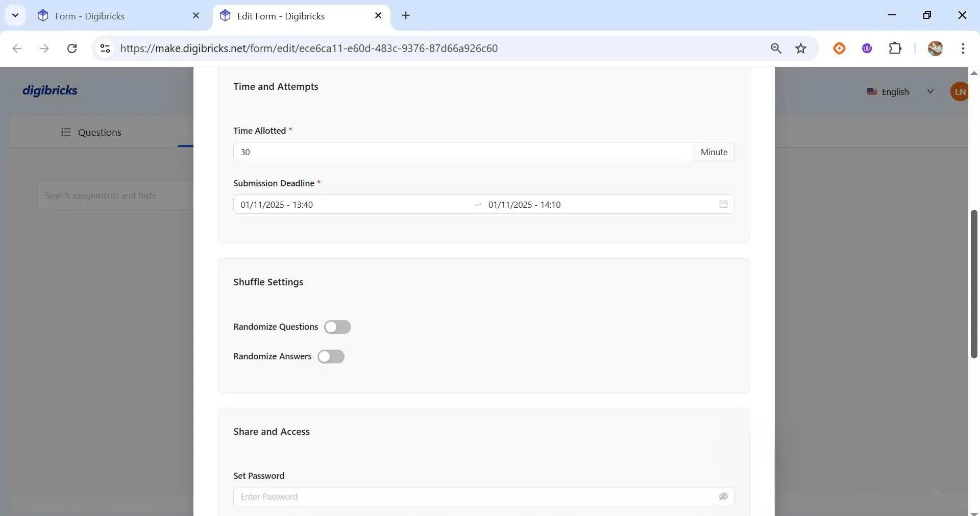Enable Randomize Answers switch
The width and height of the screenshot is (980, 516).
click(331, 356)
